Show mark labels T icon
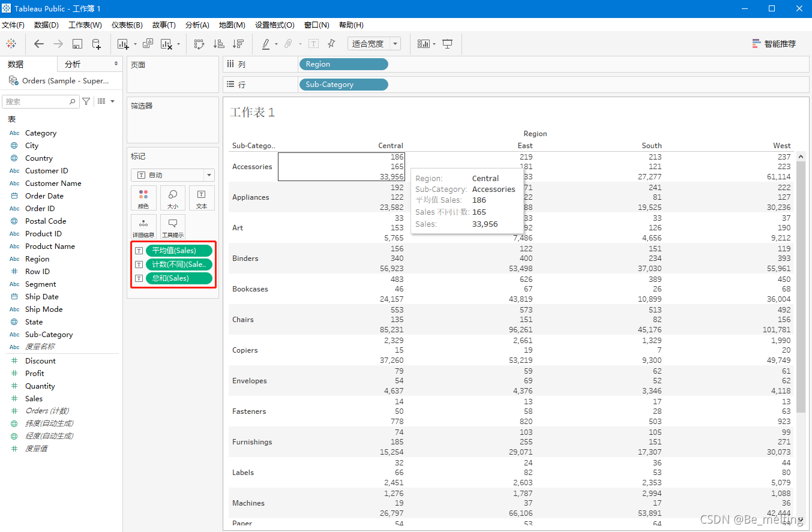Image resolution: width=812 pixels, height=532 pixels. [313, 44]
